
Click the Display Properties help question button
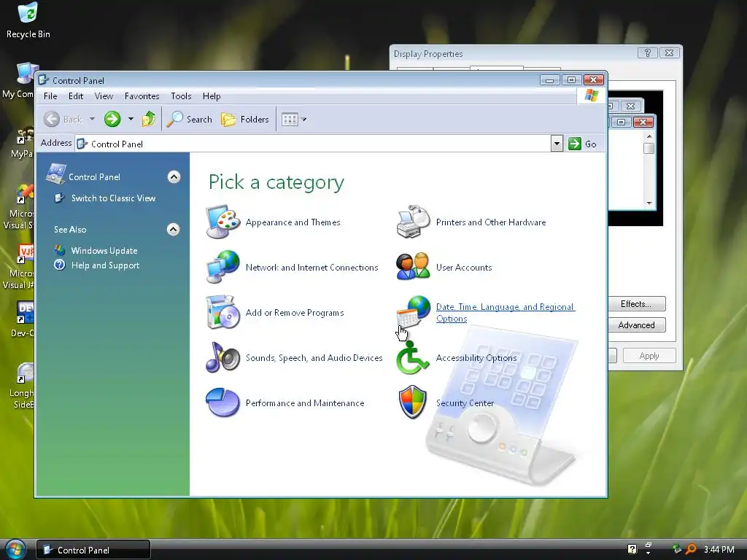point(648,52)
